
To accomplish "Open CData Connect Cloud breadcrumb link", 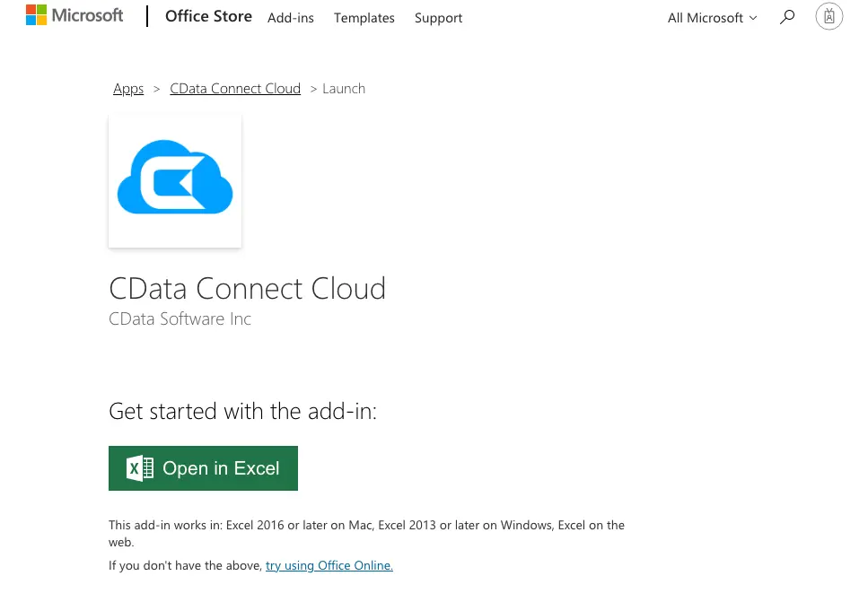I will pyautogui.click(x=235, y=89).
